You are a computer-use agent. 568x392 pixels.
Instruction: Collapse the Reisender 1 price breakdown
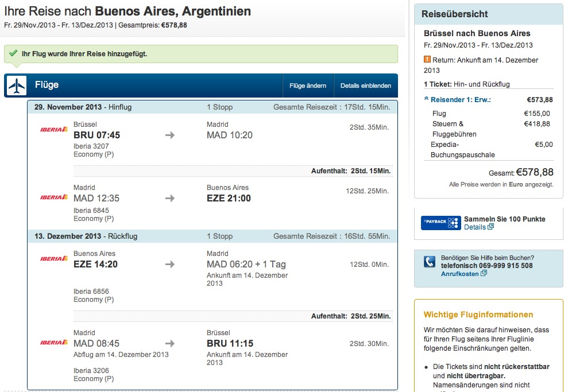click(458, 99)
